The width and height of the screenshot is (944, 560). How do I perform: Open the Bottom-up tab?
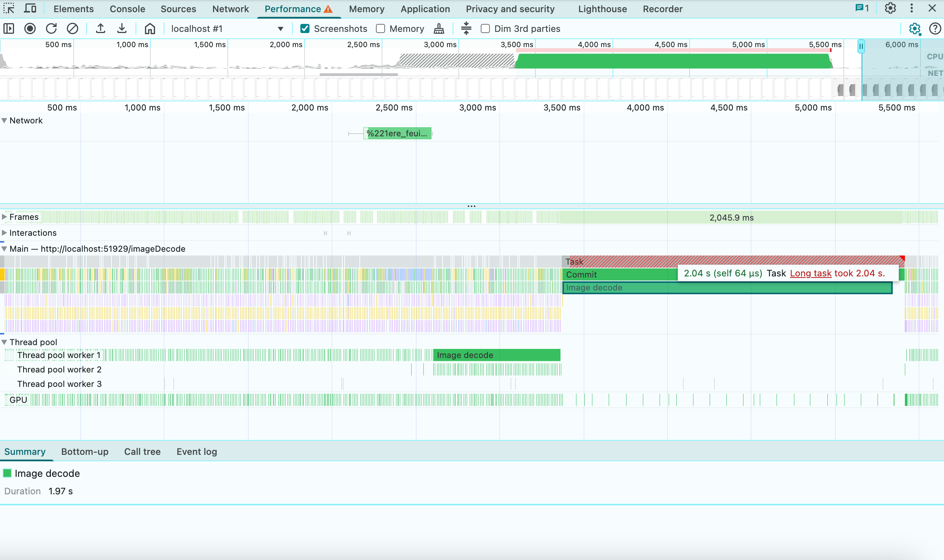[85, 452]
